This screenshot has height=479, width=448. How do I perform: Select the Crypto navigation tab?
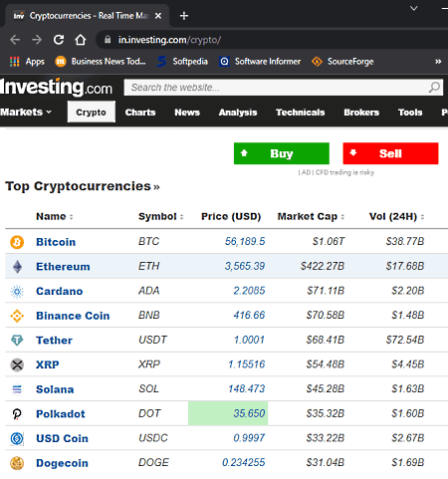pos(91,113)
